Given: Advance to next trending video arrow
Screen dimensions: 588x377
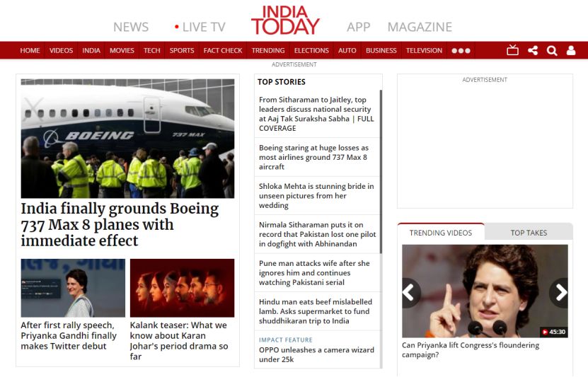Looking at the screenshot, I should click(560, 292).
